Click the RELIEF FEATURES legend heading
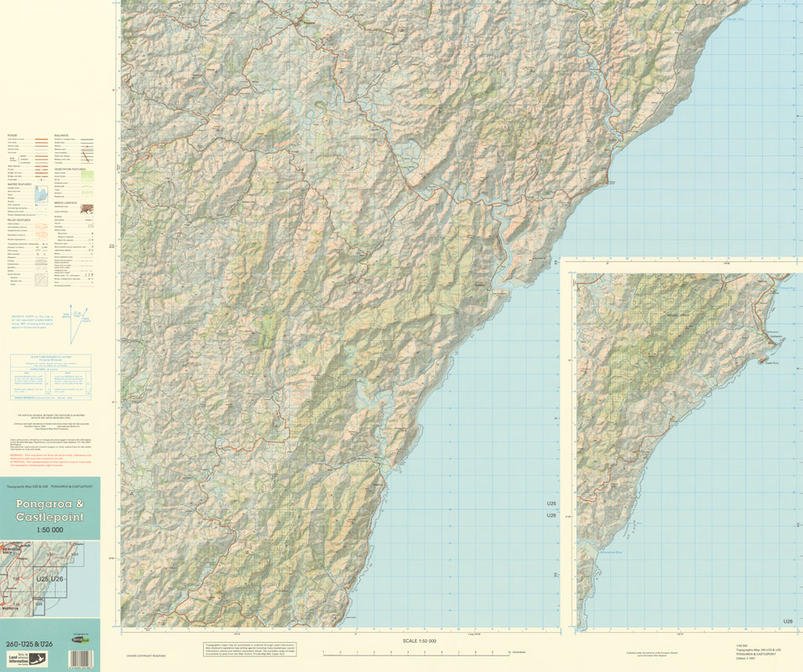The image size is (803, 672). coord(20,220)
